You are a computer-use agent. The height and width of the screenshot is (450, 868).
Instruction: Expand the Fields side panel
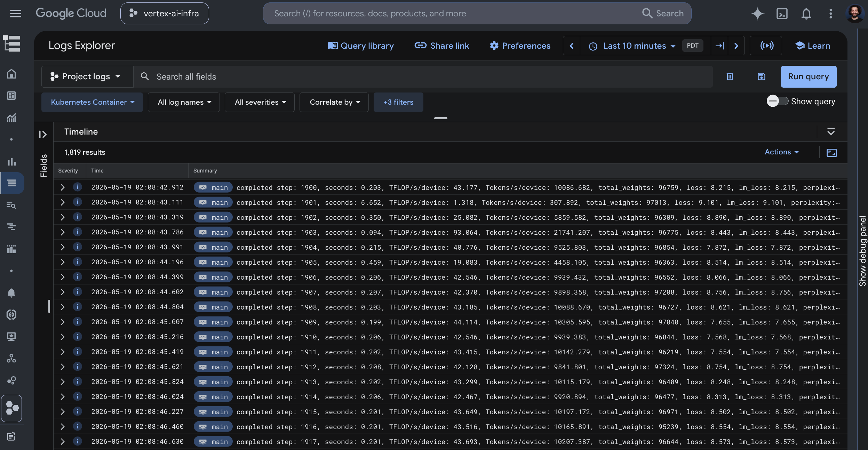(43, 134)
